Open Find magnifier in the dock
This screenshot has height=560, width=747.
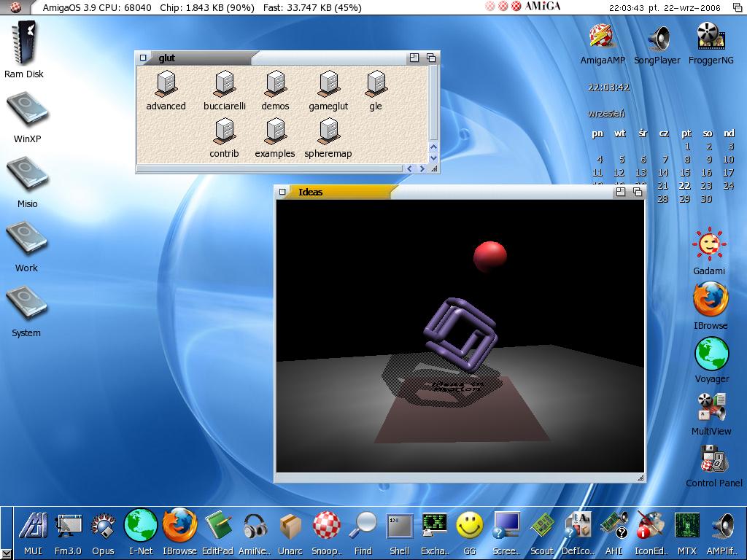[x=363, y=526]
